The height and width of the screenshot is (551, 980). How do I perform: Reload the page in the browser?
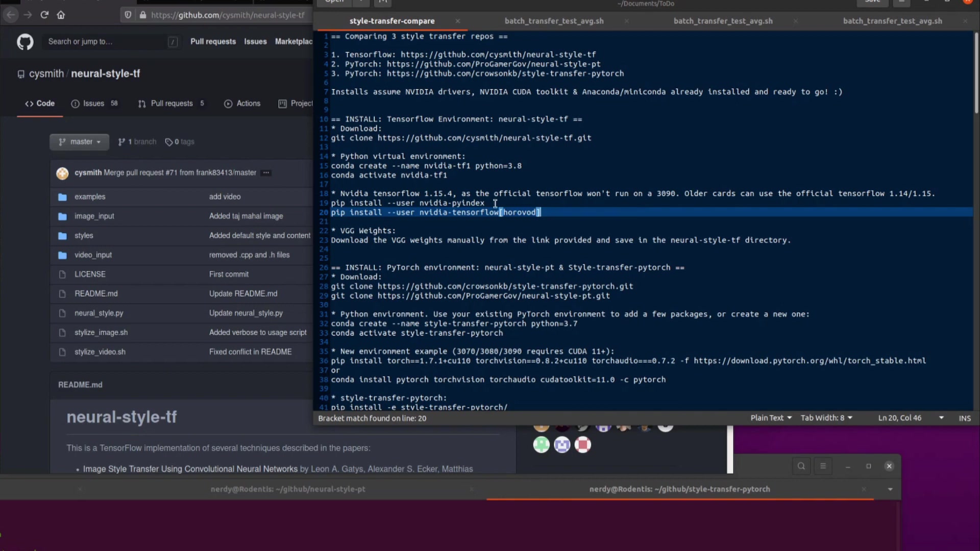click(44, 15)
